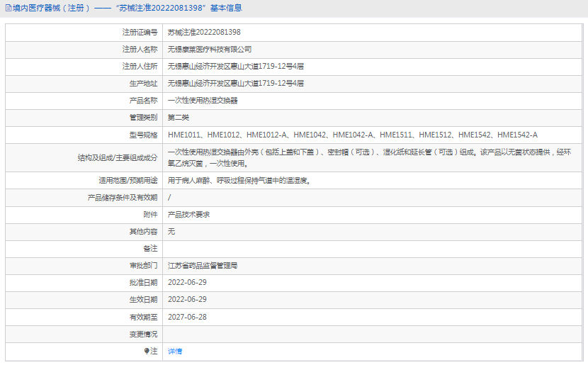This screenshot has height=365, width=588.
Task: Click the structure description text about 外壳
Action: [x=369, y=157]
